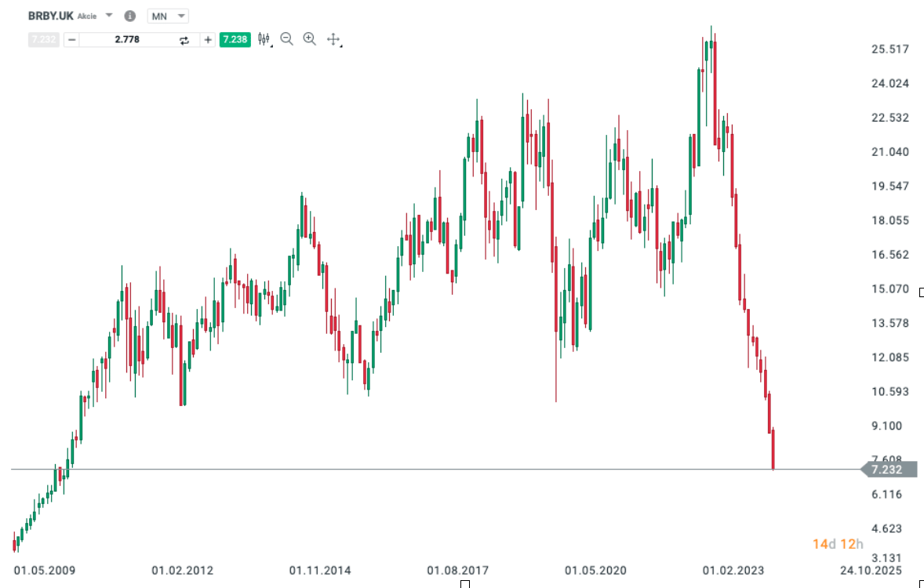Viewport: 924px width, 588px height.
Task: Click the grey 7.232 sell button
Action: click(43, 39)
